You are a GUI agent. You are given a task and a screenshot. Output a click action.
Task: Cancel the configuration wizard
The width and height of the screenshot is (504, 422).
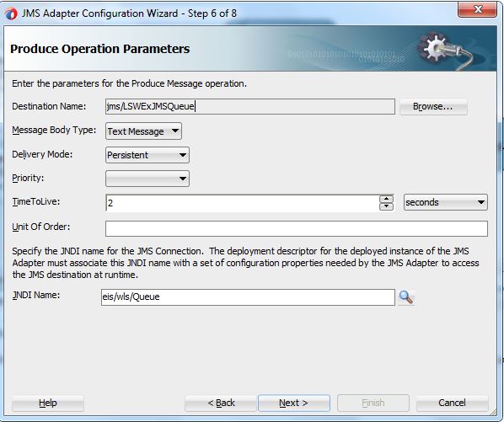click(452, 403)
